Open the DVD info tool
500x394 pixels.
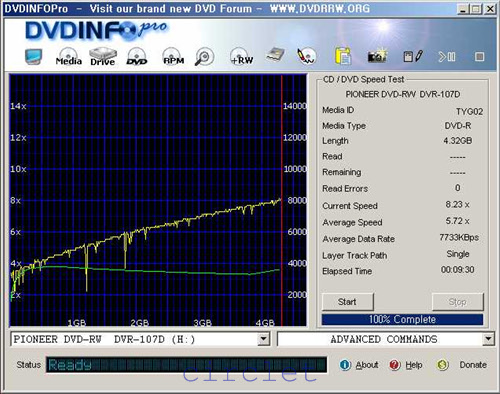(x=137, y=56)
